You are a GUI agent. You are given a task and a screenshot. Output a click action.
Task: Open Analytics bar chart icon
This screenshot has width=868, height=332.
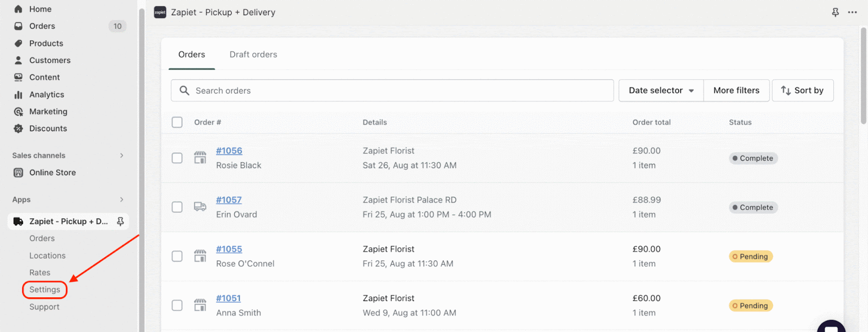[18, 94]
